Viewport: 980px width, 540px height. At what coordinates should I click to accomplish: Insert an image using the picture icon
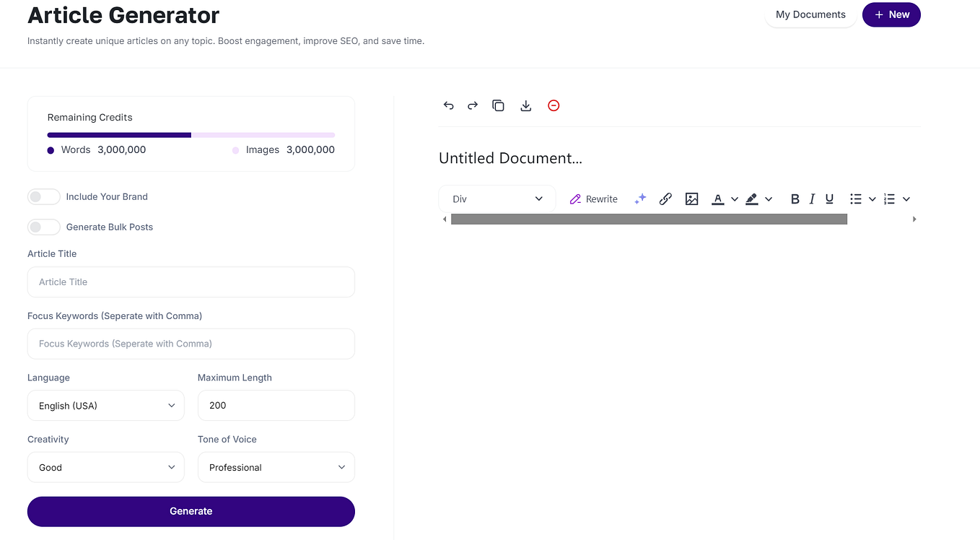point(691,199)
